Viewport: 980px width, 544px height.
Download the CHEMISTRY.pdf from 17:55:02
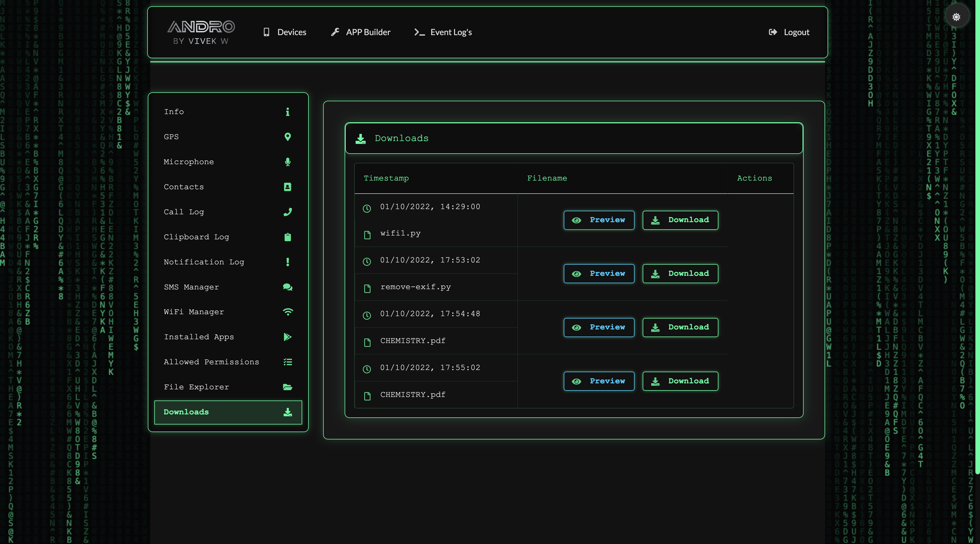click(680, 381)
